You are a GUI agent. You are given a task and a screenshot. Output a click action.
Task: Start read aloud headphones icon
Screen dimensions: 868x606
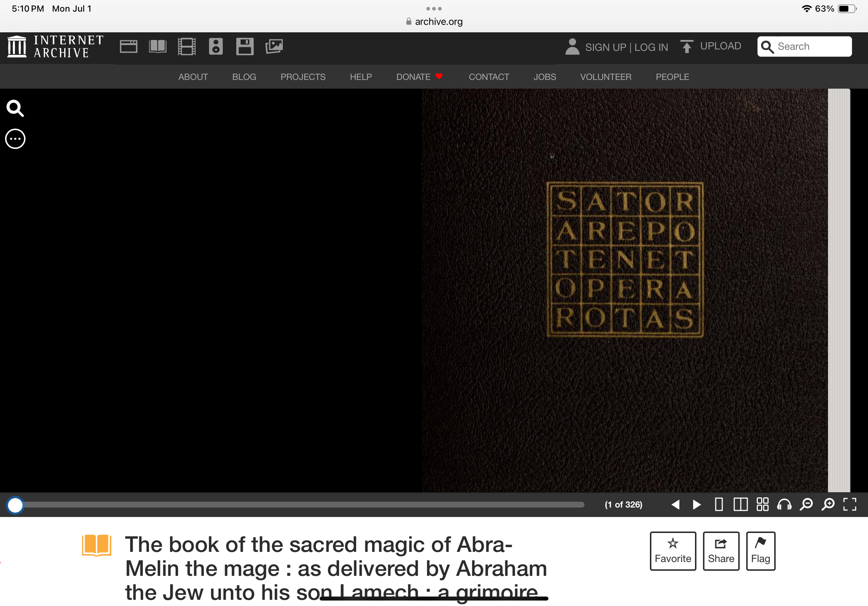[x=784, y=504]
